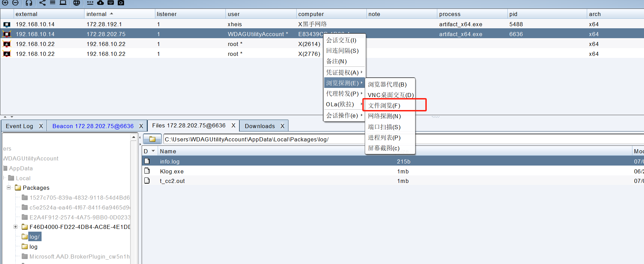Collapse the tree pane with small left arrow

140,138
